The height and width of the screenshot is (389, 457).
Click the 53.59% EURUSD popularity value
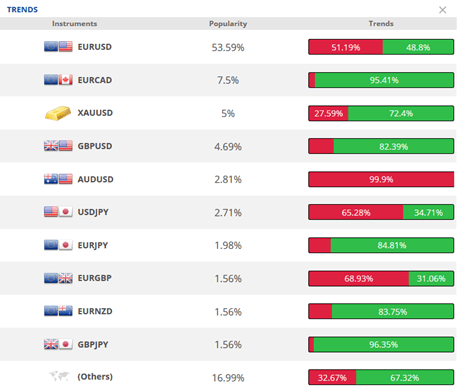click(x=228, y=47)
